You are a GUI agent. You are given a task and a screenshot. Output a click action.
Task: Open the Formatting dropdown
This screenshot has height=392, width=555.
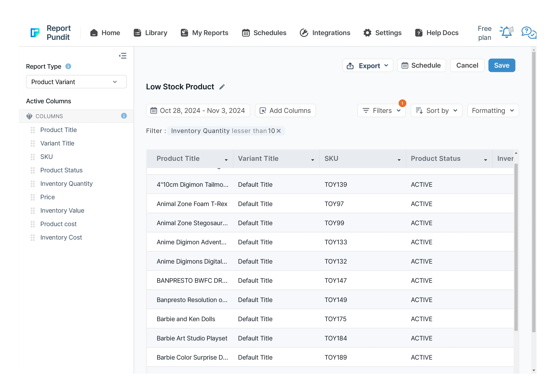493,111
